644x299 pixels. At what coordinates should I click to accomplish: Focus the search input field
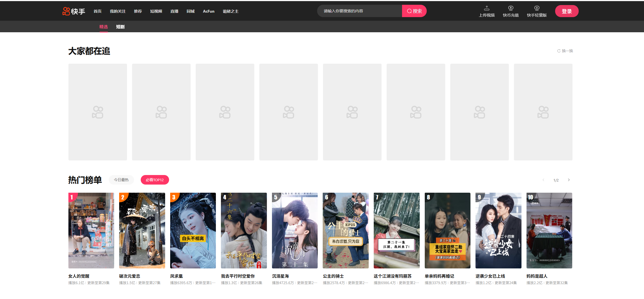coord(360,11)
